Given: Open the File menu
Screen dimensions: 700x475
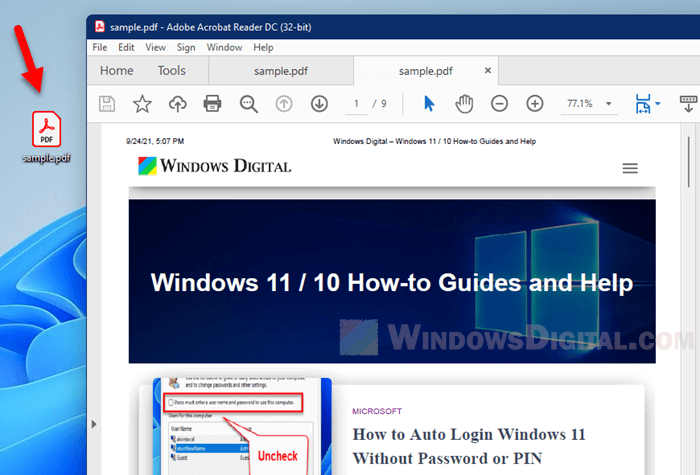Looking at the screenshot, I should pyautogui.click(x=100, y=47).
